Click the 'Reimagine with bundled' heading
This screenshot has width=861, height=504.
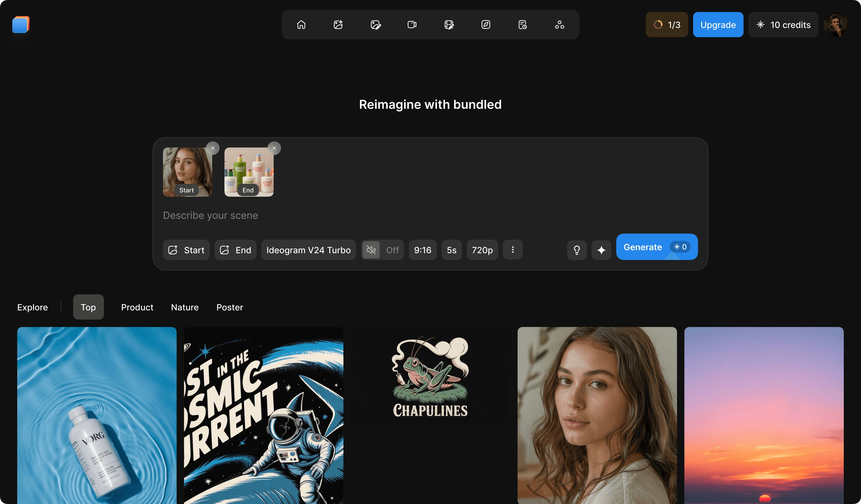coord(430,104)
